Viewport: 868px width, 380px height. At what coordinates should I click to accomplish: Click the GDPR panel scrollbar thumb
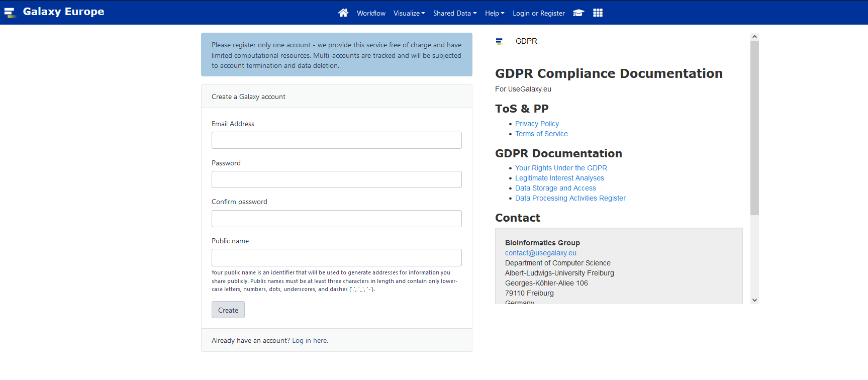754,128
